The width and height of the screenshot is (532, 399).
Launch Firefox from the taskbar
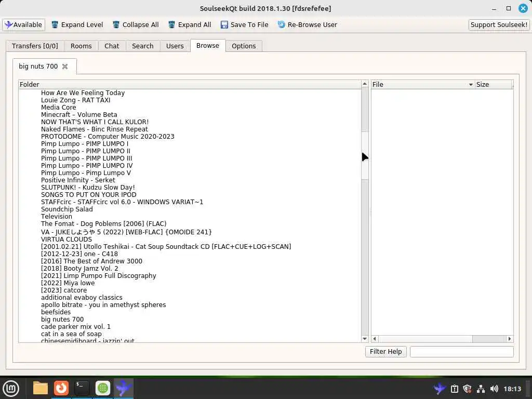61,388
